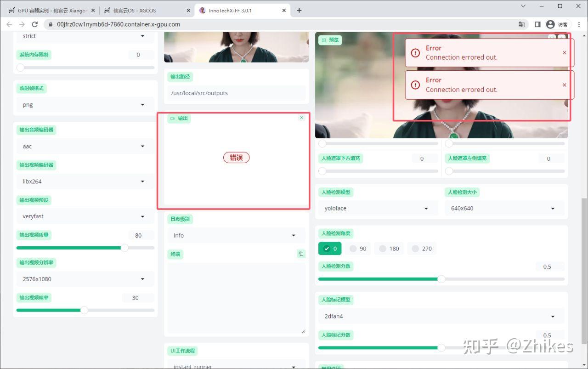
Task: Select 180 for 人脸检测角度
Action: tap(389, 249)
